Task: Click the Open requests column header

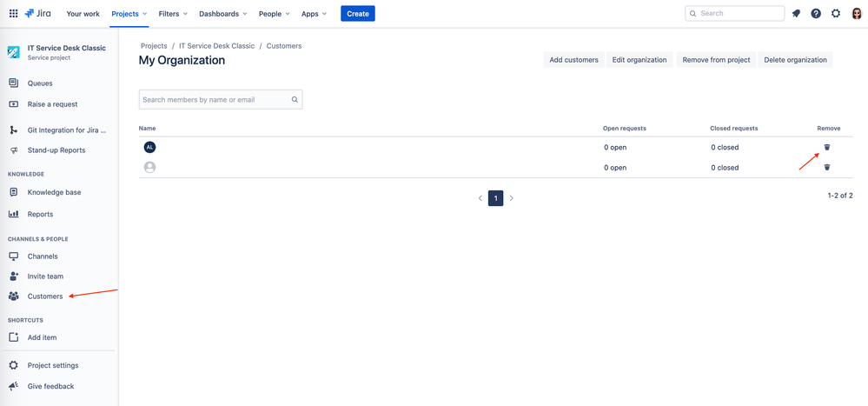Action: 625,129
